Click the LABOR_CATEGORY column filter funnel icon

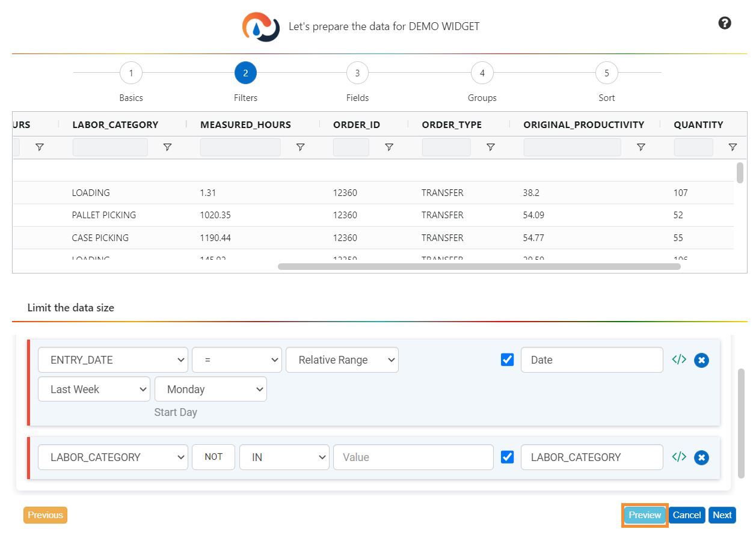click(168, 147)
